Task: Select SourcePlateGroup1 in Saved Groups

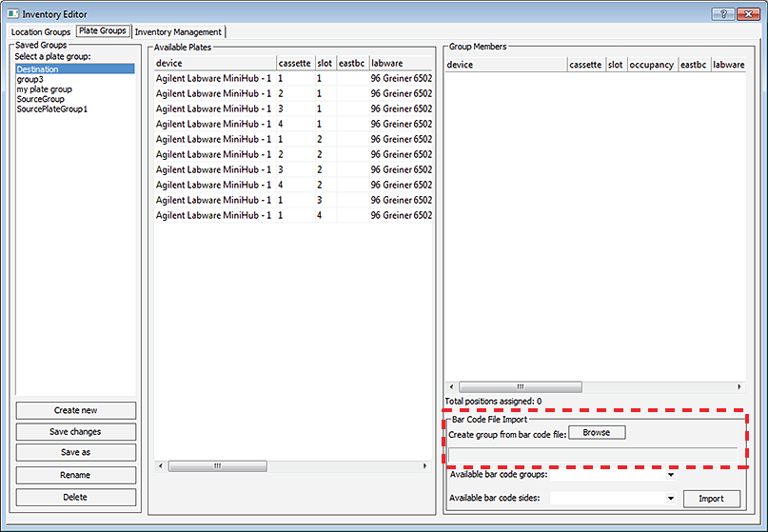Action: coord(52,109)
